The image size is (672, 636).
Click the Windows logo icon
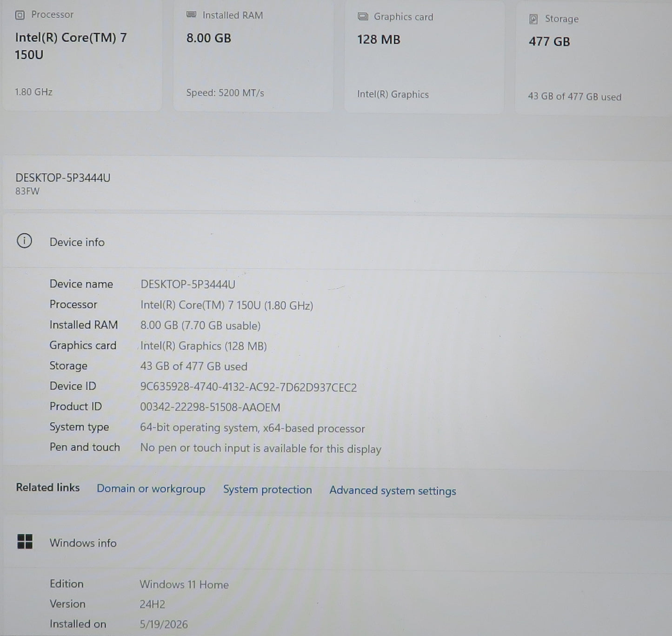click(25, 542)
